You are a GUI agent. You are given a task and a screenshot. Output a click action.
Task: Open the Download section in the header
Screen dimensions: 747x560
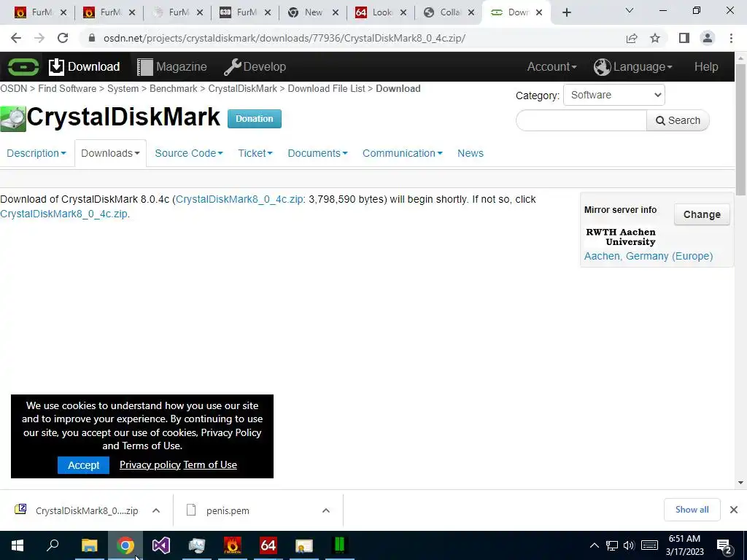[x=85, y=66]
